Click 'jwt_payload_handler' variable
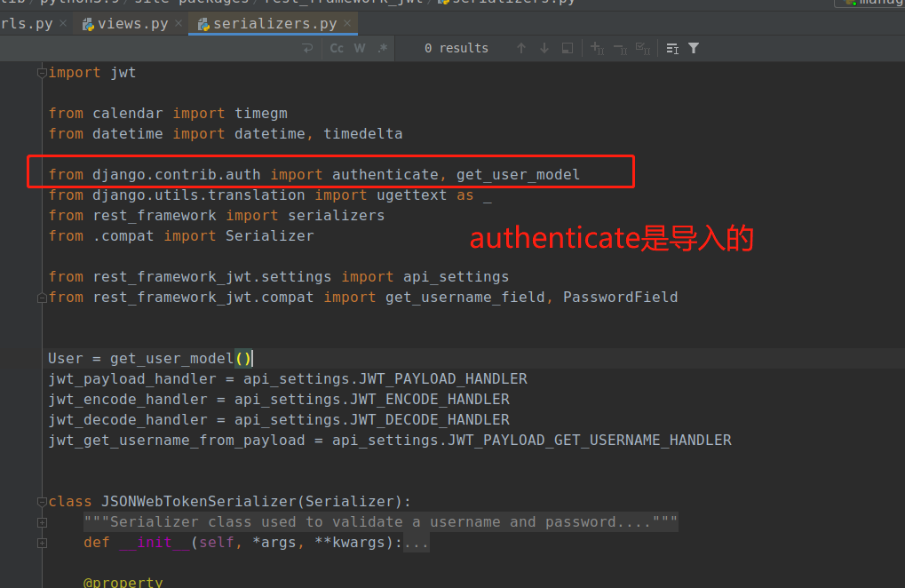The width and height of the screenshot is (905, 588). coord(132,379)
